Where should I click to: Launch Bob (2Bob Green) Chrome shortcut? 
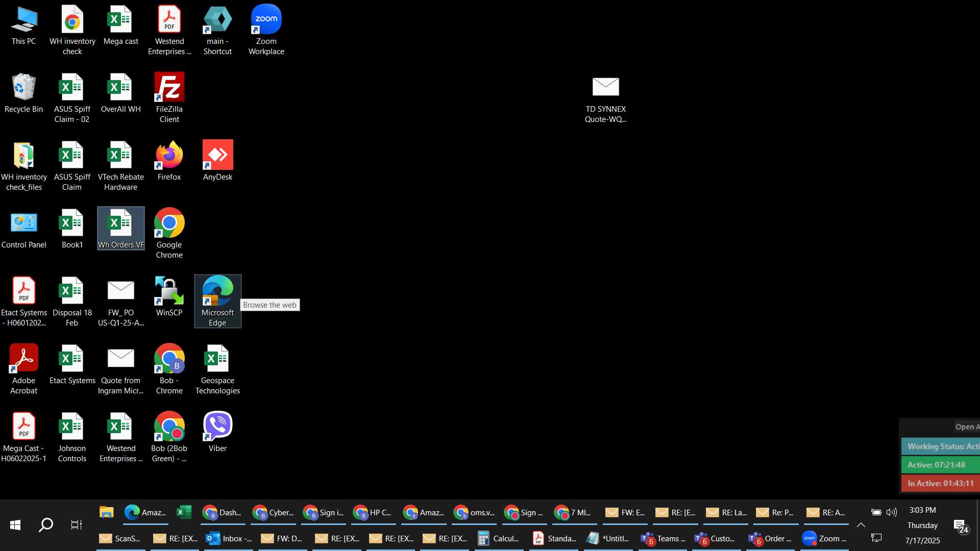[169, 438]
